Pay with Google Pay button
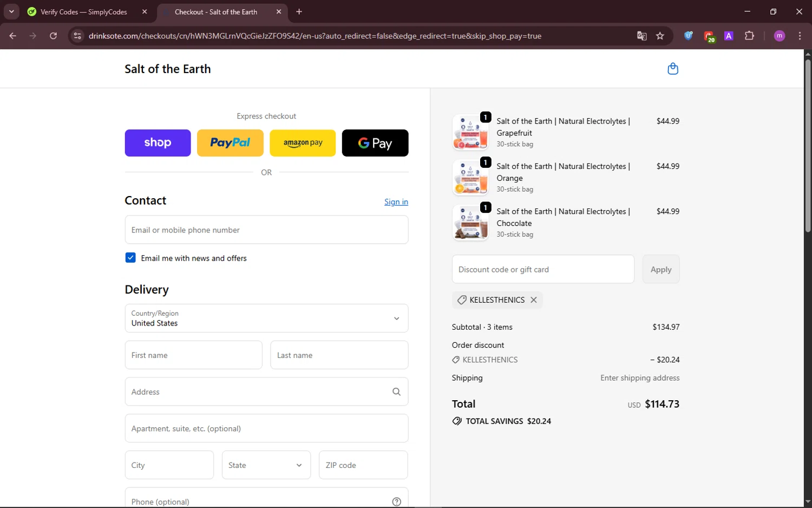812x508 pixels. [x=375, y=143]
